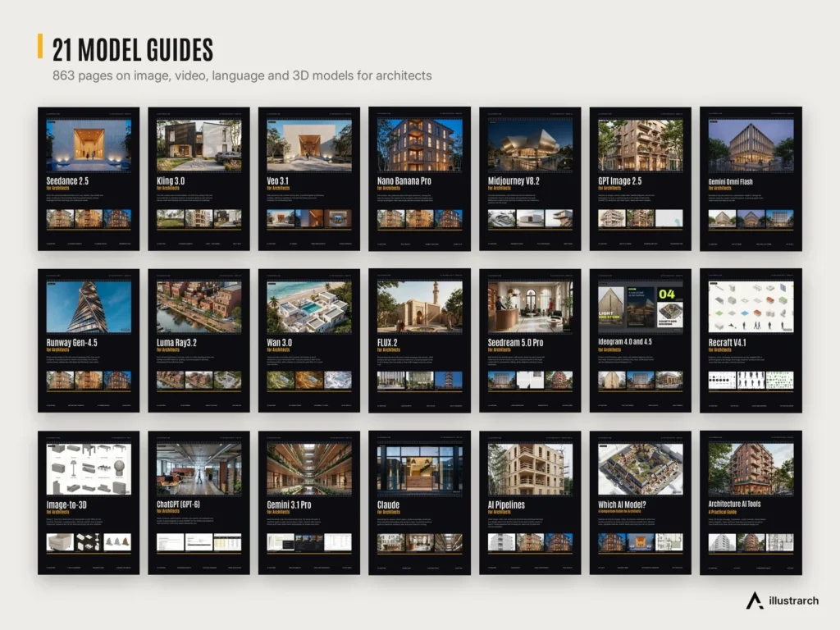Open the Nano Banana Pro guide
This screenshot has width=840, height=630.
(x=419, y=179)
